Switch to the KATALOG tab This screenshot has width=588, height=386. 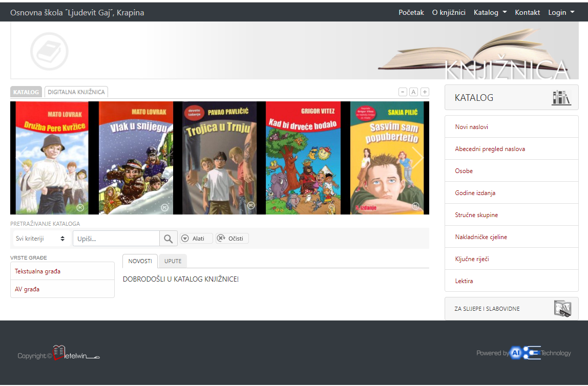(26, 92)
